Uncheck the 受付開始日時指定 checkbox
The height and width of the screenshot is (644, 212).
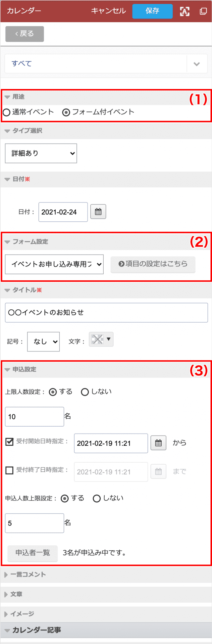(10, 441)
